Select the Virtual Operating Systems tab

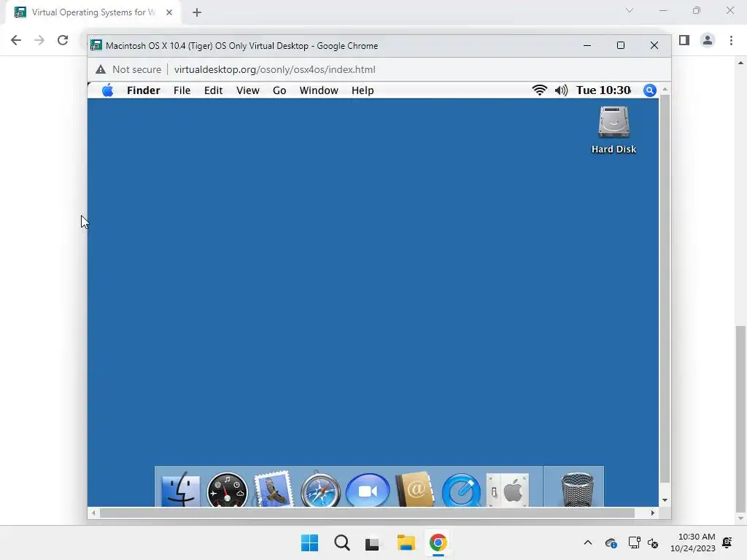coord(94,12)
